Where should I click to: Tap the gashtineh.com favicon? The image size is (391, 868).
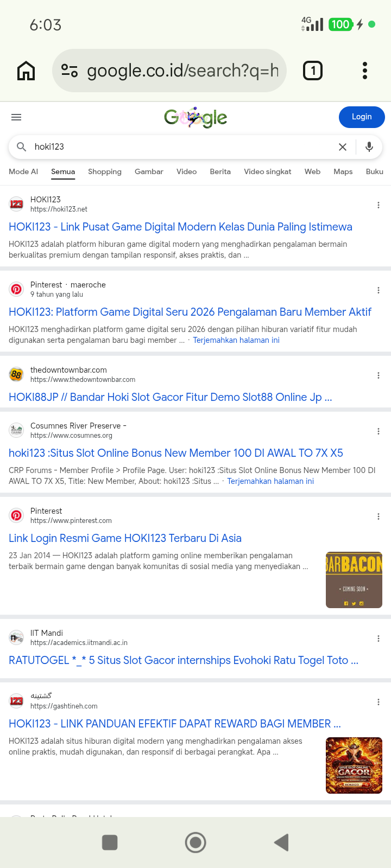tap(16, 701)
